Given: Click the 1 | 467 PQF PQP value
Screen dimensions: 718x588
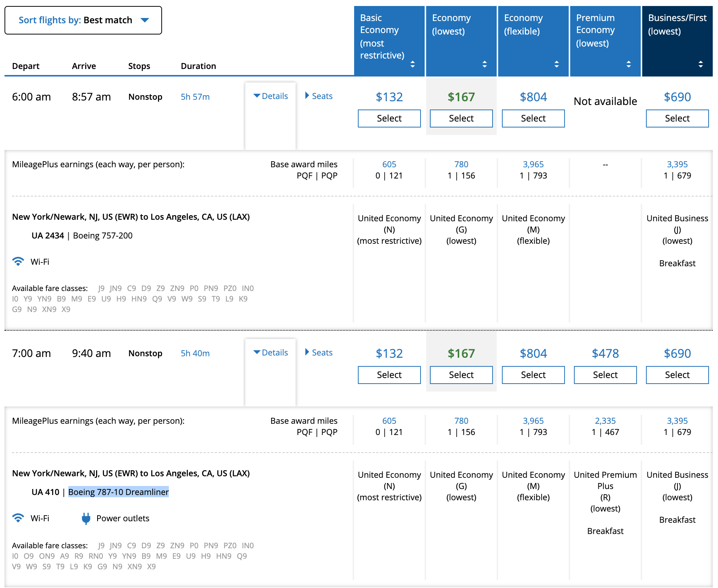Looking at the screenshot, I should click(605, 432).
